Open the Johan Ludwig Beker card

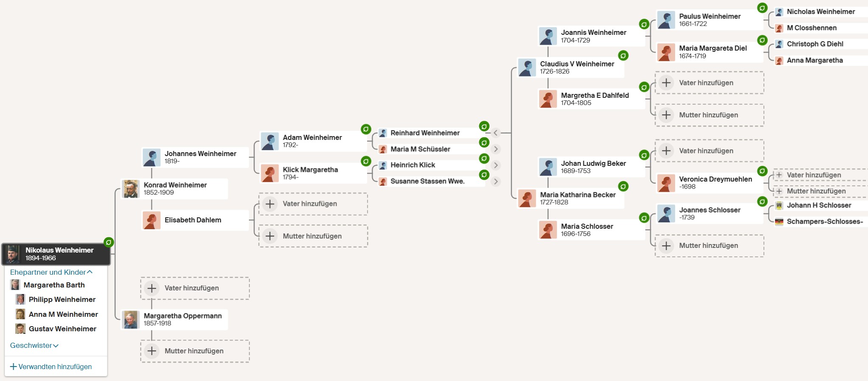click(593, 167)
